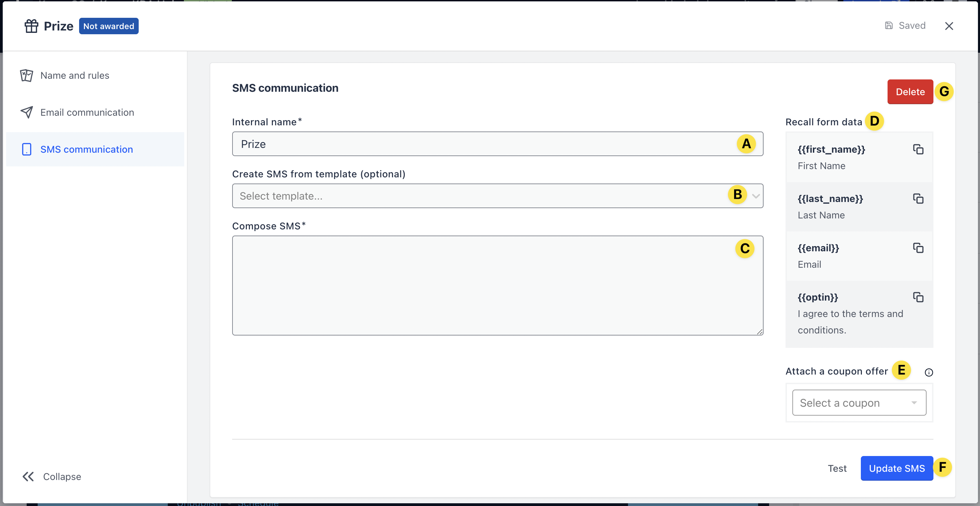Copy the {{first_name}} placeholder
980x506 pixels.
click(x=918, y=149)
